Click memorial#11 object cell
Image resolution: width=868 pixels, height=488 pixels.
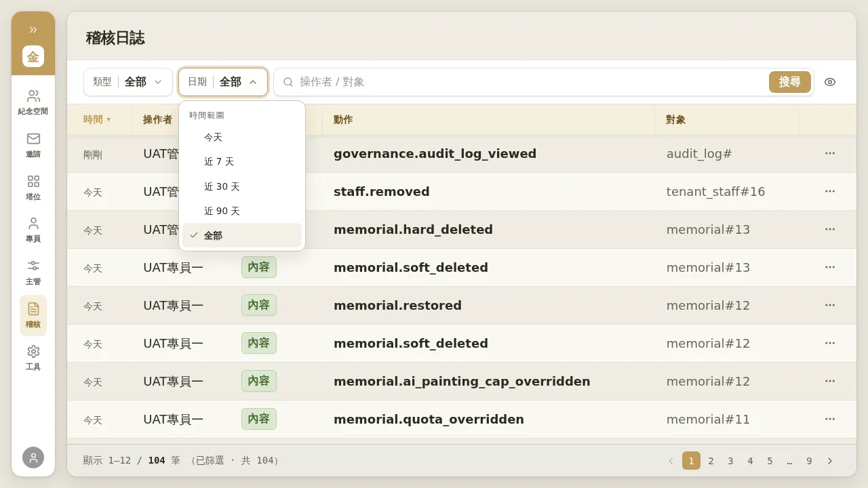coord(708,420)
